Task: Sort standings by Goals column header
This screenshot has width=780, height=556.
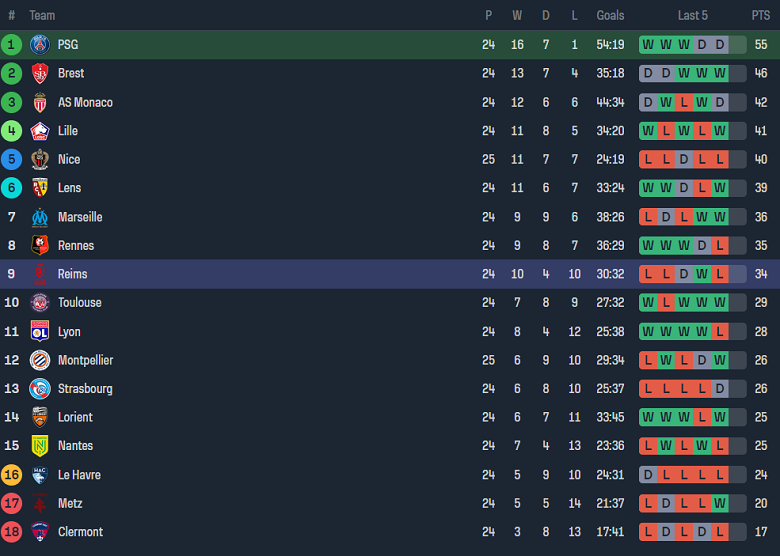Action: click(x=610, y=15)
